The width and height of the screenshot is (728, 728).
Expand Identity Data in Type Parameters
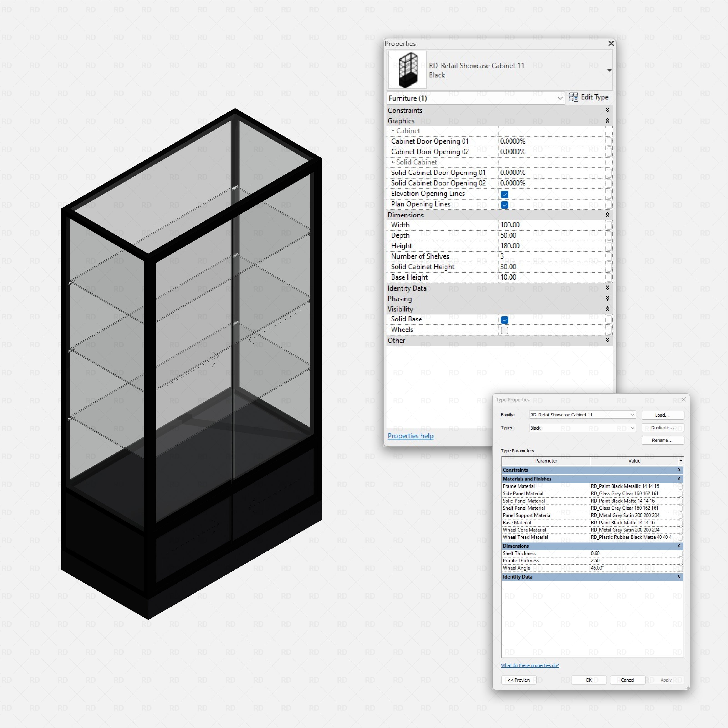679,576
